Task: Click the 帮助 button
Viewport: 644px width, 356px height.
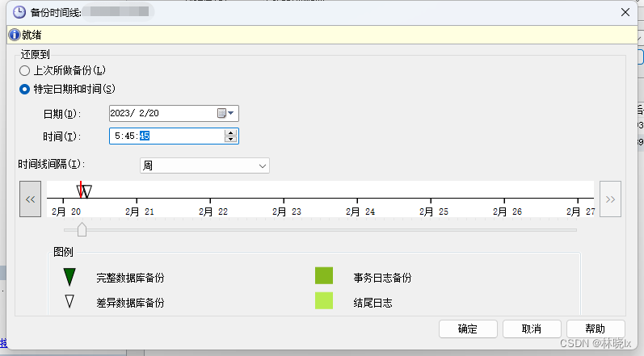Action: click(x=596, y=329)
